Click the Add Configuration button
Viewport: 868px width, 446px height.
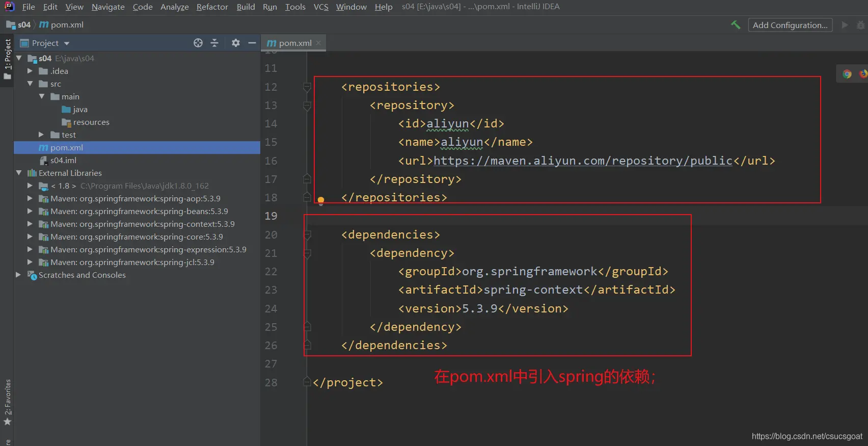pos(790,25)
